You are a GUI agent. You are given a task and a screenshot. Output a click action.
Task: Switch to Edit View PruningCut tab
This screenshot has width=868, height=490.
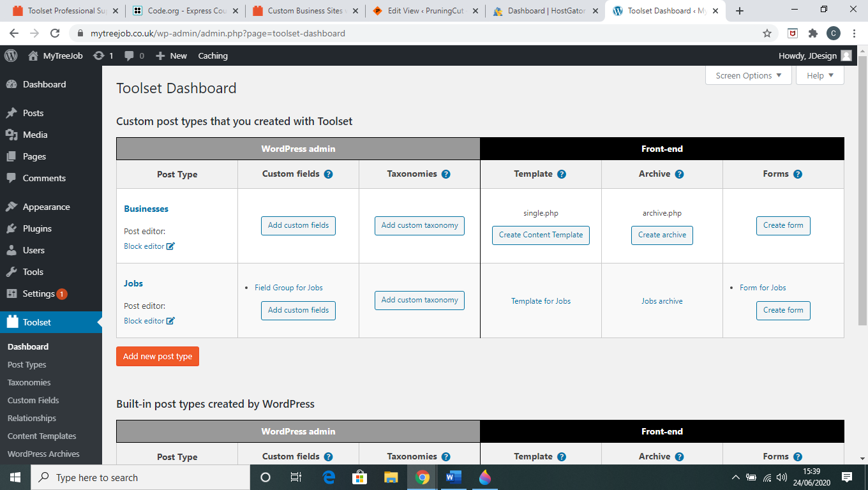point(425,11)
